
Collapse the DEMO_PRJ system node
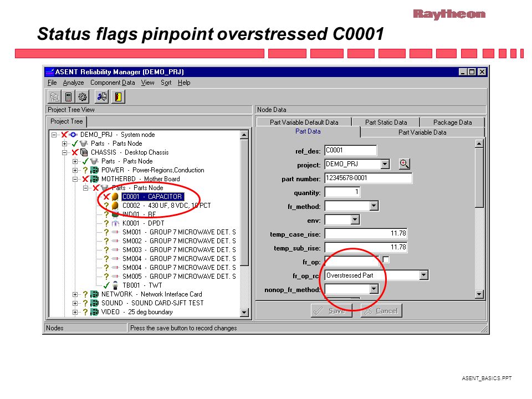coord(54,135)
